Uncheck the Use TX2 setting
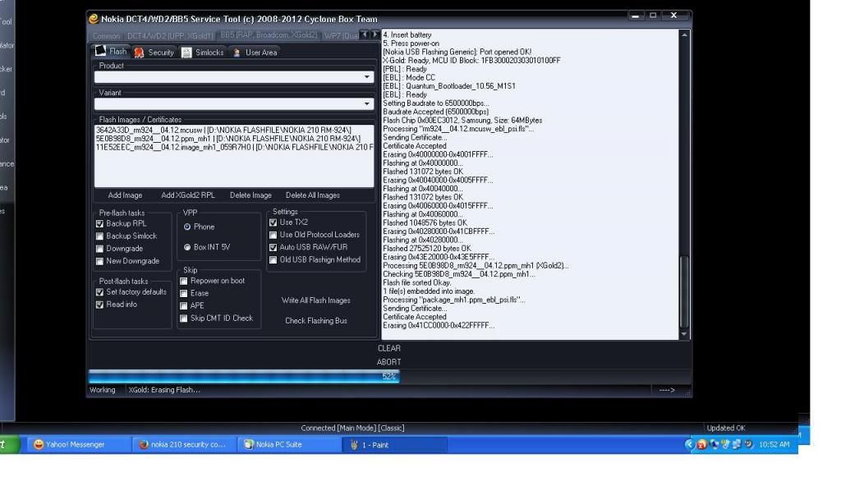 click(273, 222)
